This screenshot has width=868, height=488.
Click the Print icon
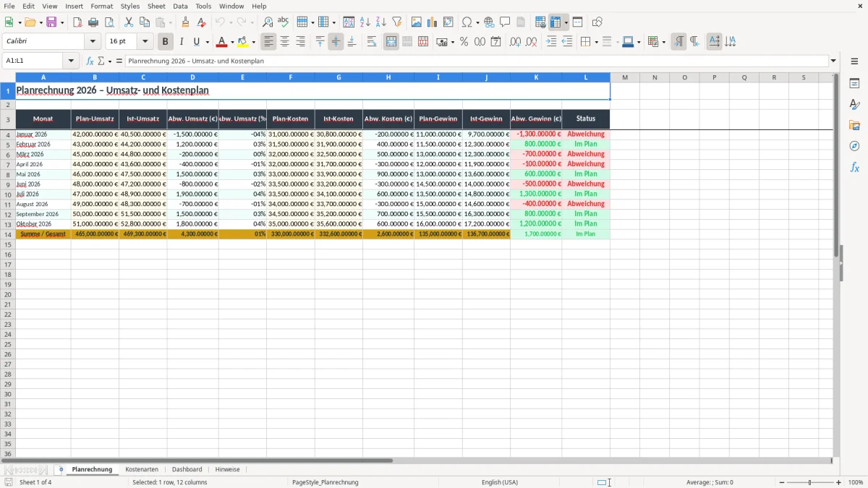(x=93, y=22)
